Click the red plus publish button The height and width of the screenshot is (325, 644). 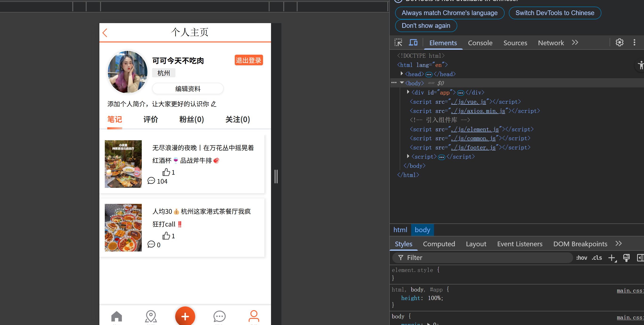tap(185, 316)
